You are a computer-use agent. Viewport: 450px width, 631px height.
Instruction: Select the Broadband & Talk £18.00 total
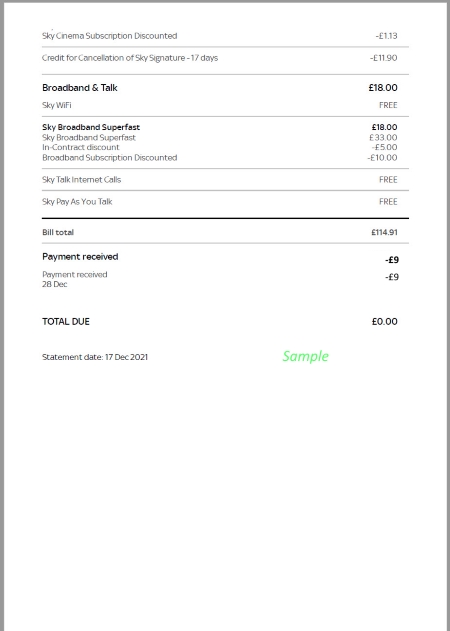[383, 88]
